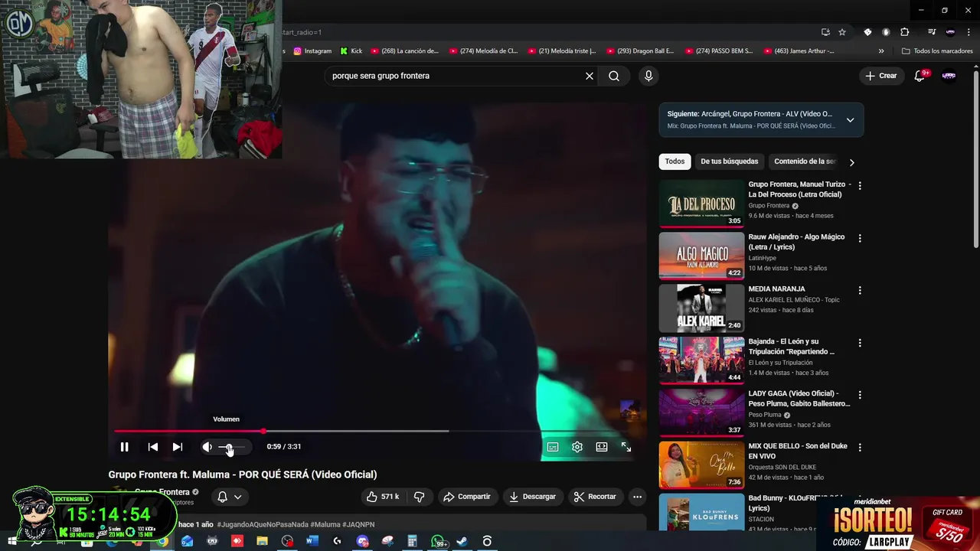Open the media control icon in the browser toolbar
This screenshot has height=551, width=980.
tap(932, 32)
